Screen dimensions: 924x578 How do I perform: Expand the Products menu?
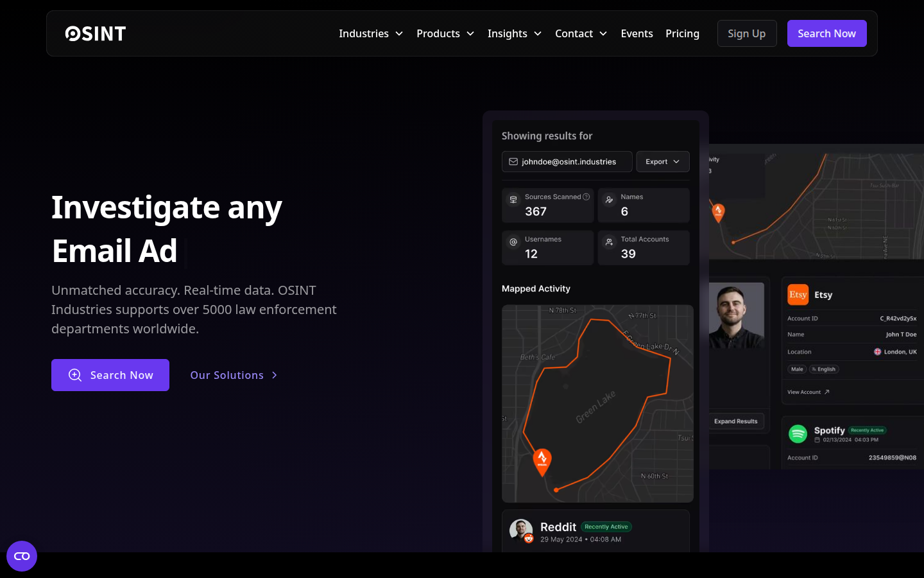point(445,33)
